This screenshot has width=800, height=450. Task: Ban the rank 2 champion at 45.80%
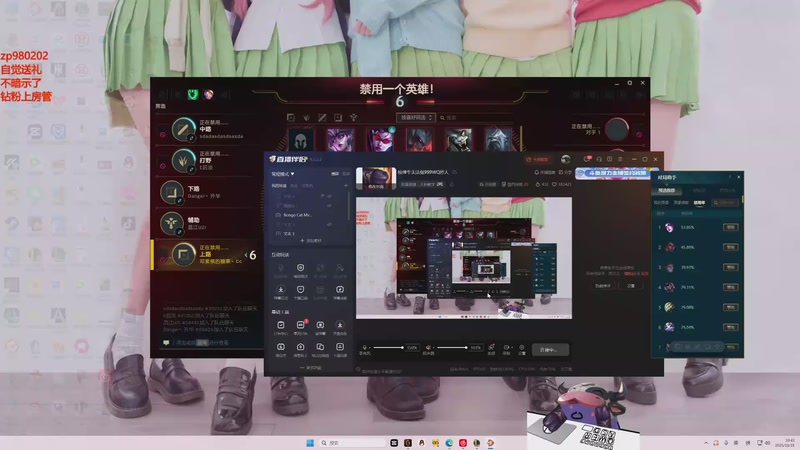tap(731, 247)
